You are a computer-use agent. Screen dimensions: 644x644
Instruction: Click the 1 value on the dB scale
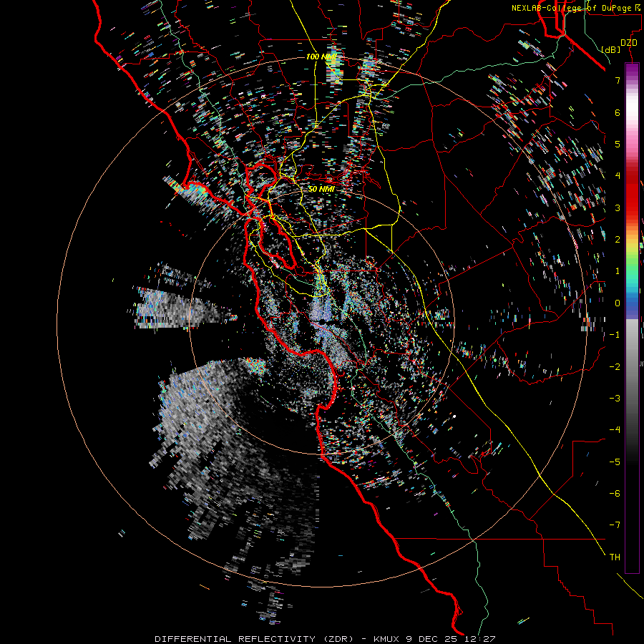618,271
